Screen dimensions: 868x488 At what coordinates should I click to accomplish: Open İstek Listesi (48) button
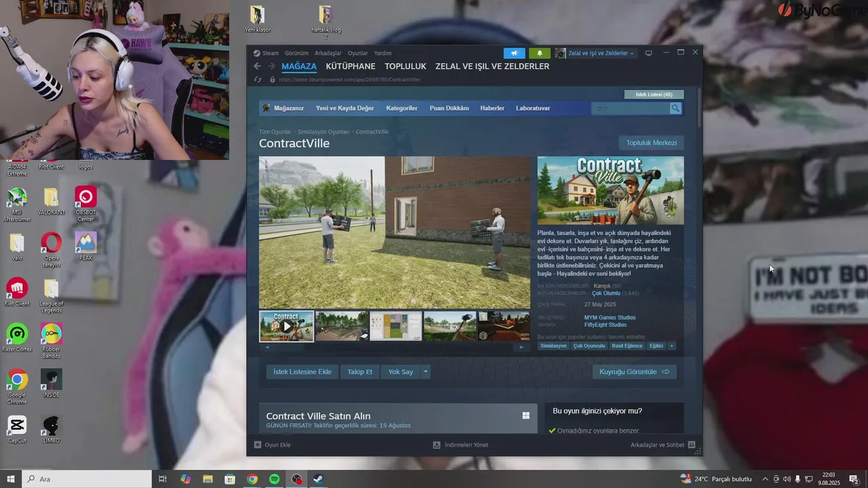pyautogui.click(x=654, y=94)
